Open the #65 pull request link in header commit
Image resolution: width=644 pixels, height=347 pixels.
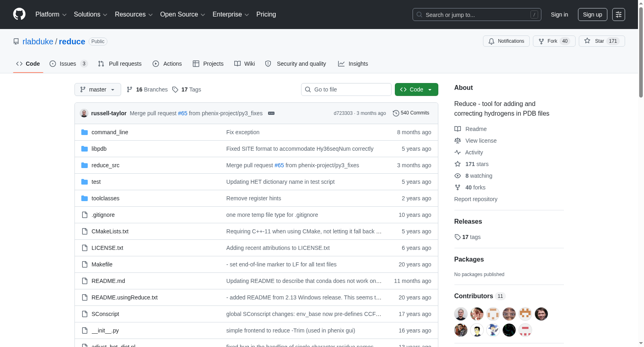click(x=183, y=113)
